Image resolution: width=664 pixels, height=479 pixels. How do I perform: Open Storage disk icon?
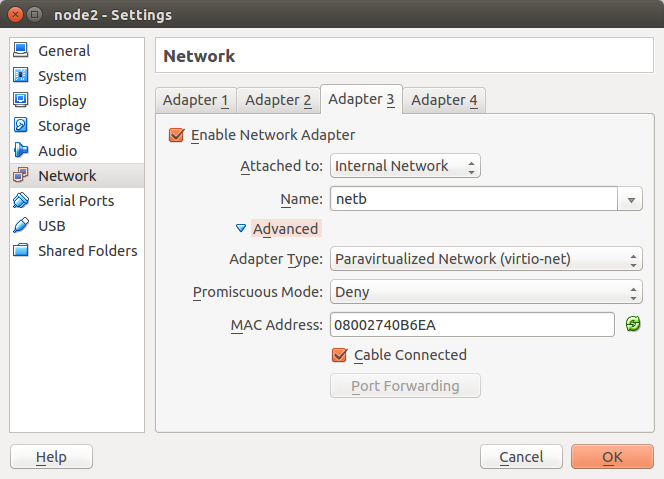point(20,126)
